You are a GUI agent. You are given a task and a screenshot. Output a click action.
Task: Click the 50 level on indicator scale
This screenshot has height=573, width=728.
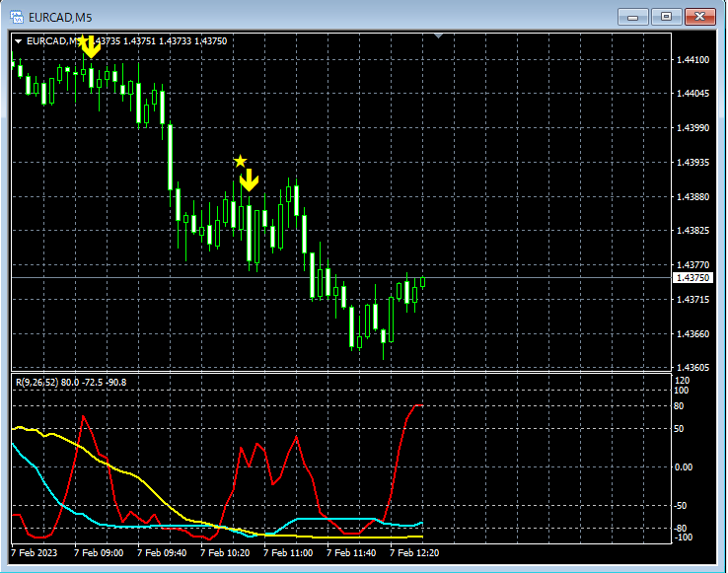click(679, 429)
